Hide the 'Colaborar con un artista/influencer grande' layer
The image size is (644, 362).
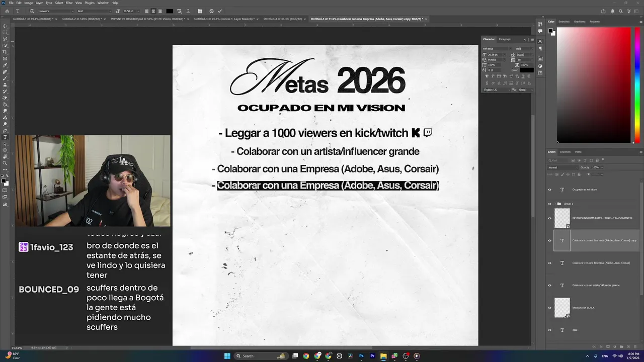[549, 285]
